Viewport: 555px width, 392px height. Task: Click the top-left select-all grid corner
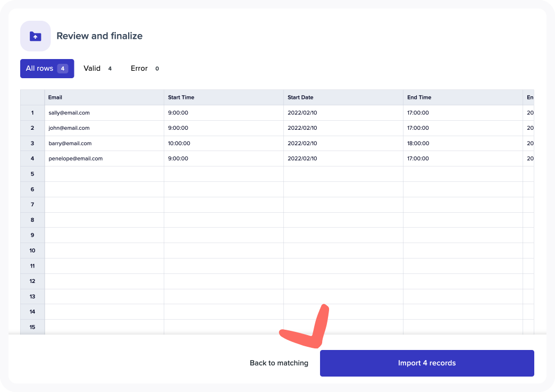pos(32,97)
